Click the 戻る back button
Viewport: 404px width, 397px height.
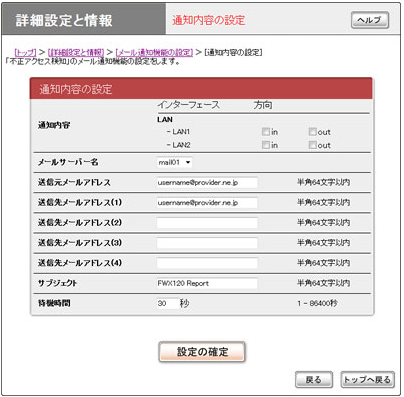[314, 380]
